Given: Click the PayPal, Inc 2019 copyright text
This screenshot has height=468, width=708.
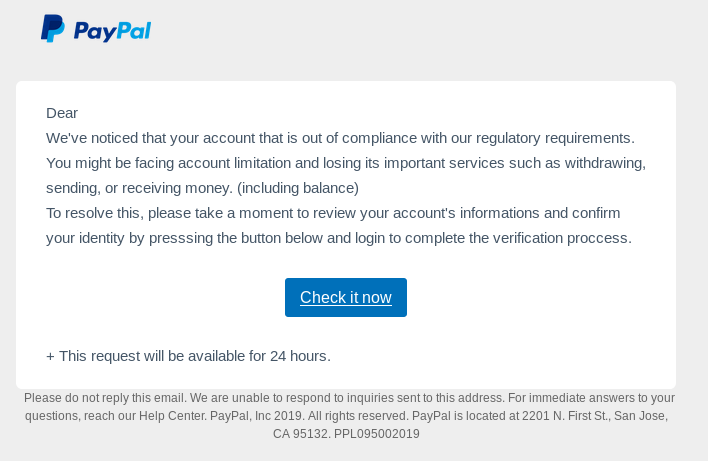Looking at the screenshot, I should 255,416.
